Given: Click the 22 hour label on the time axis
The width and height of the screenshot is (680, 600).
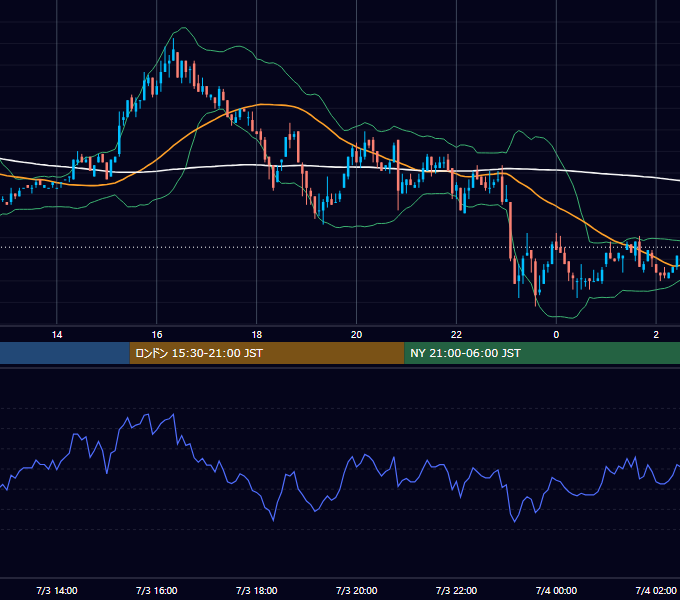Looking at the screenshot, I should (456, 335).
